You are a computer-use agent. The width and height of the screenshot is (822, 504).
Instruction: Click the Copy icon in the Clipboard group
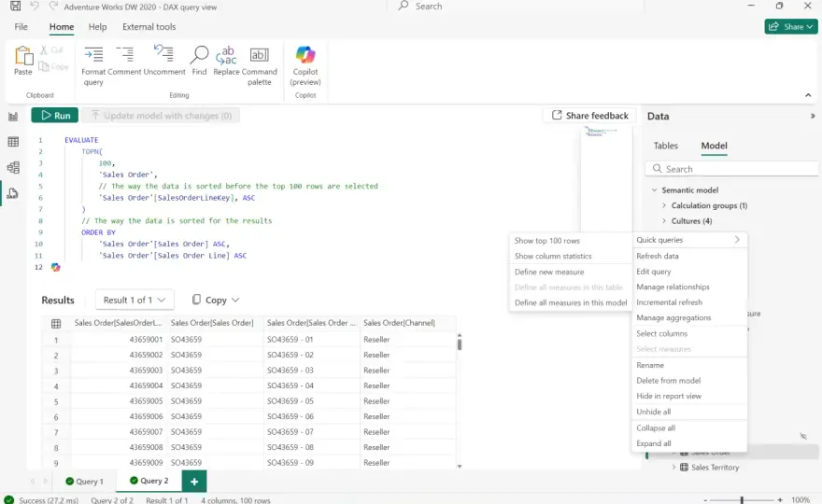point(44,66)
